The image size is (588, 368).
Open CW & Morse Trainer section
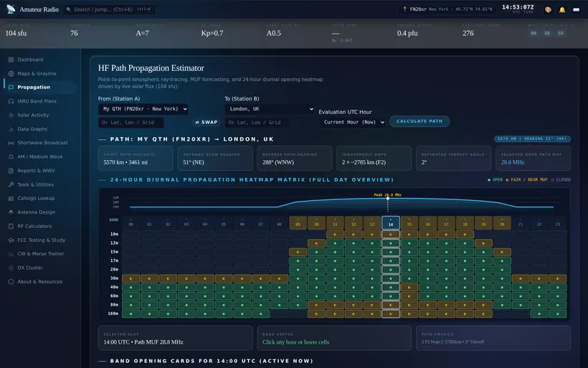(39, 254)
